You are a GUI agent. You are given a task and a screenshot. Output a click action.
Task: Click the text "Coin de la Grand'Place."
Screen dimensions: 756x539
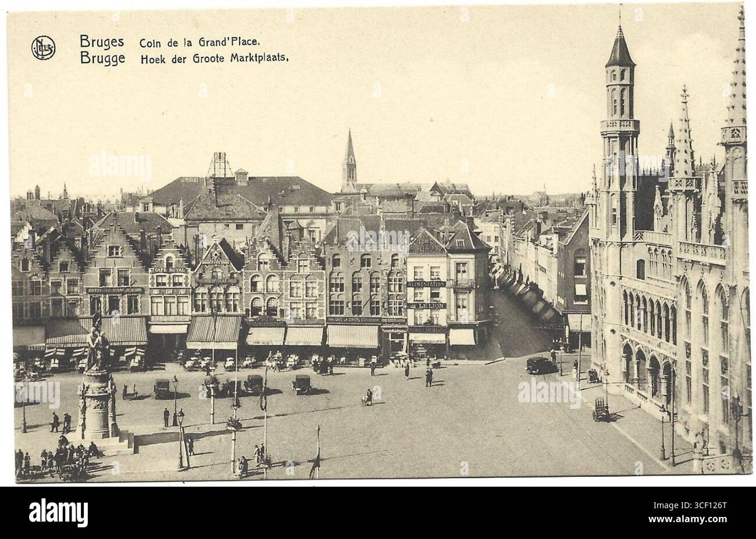click(x=199, y=42)
